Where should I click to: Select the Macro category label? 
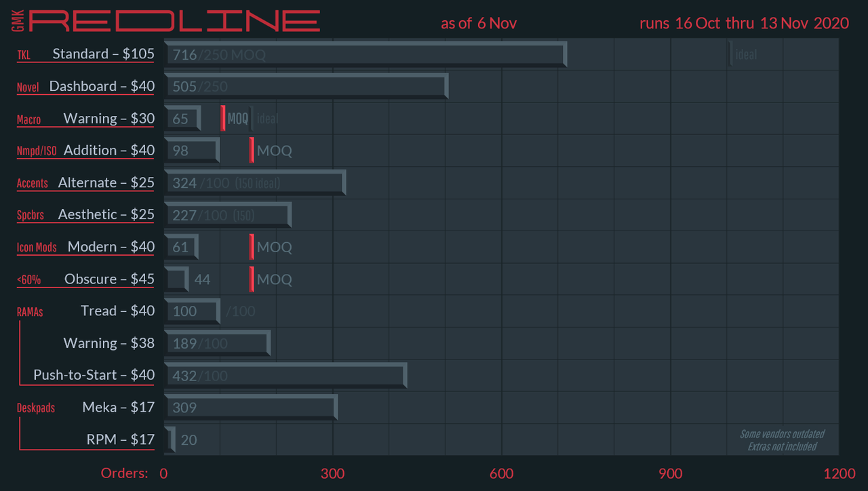pos(28,119)
